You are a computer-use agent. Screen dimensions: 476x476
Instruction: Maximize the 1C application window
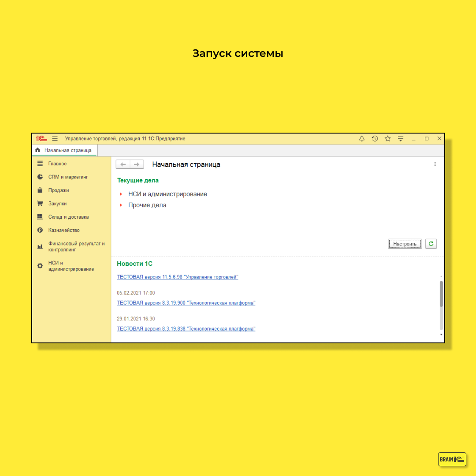tap(427, 138)
